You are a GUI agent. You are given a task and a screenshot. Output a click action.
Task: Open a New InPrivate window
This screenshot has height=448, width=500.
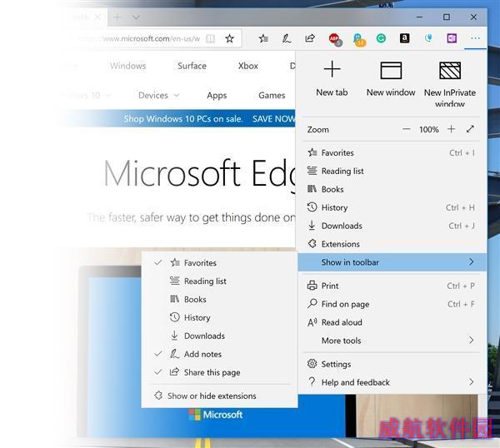pos(450,83)
